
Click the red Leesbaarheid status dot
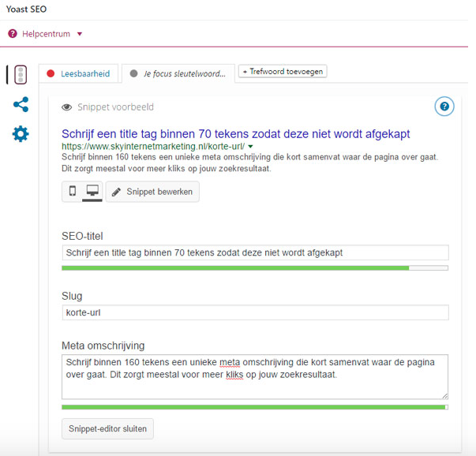51,73
